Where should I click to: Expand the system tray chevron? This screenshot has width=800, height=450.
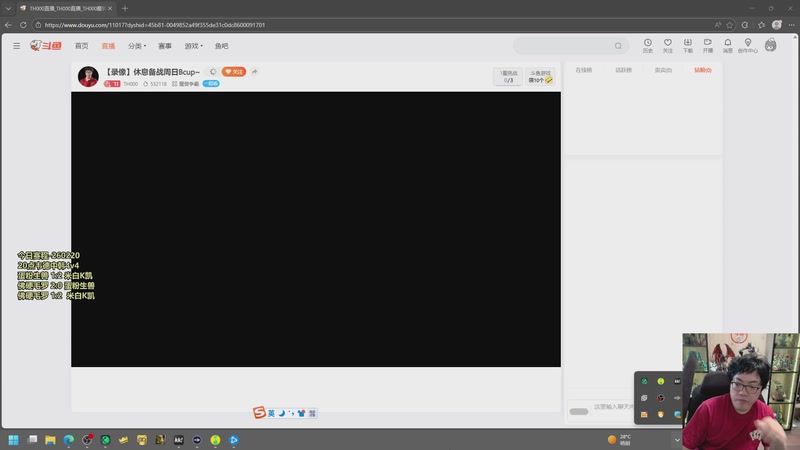[677, 440]
